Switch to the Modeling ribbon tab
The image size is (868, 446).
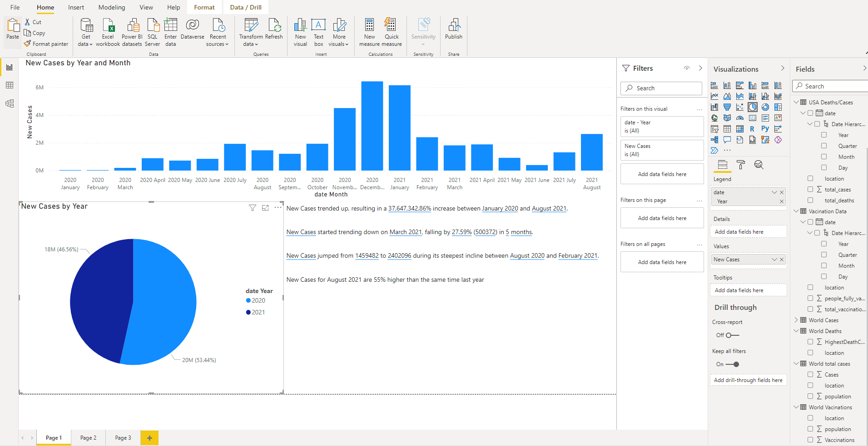pos(111,7)
